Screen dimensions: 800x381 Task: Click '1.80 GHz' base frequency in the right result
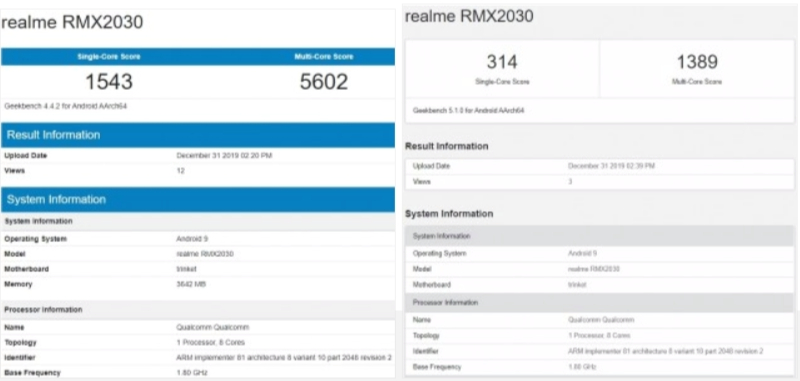coord(582,367)
